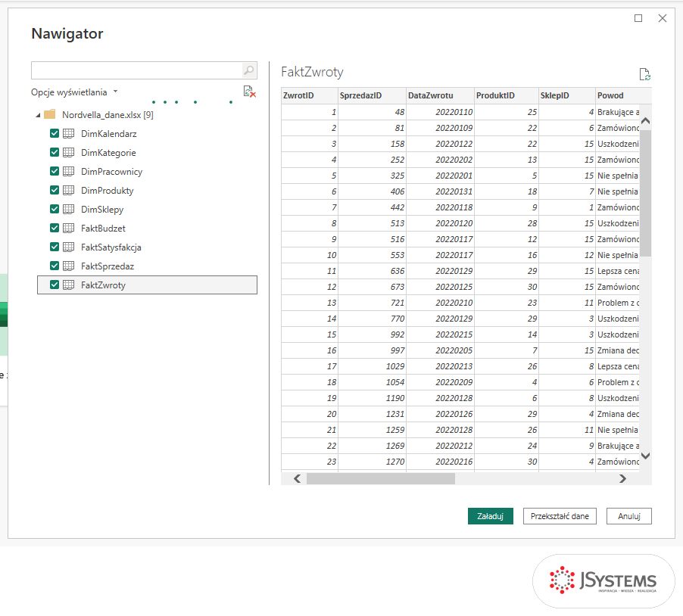
Task: Click the table icon next to DimKategorie
Action: pos(68,152)
